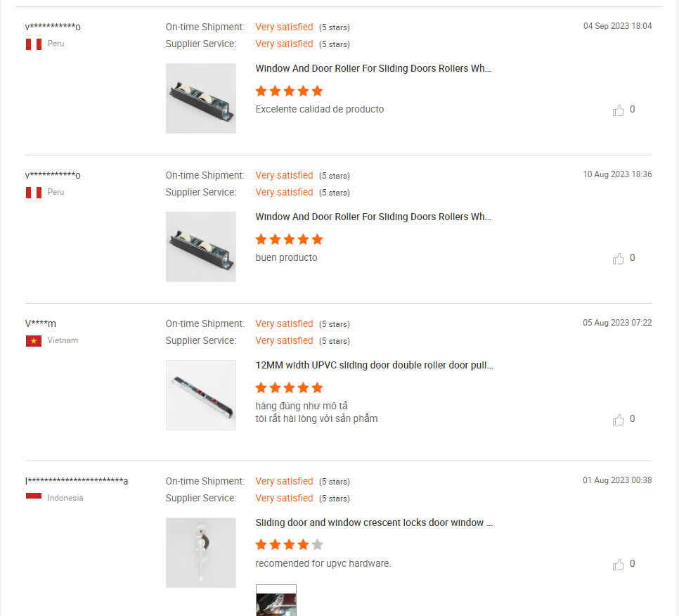This screenshot has height=616, width=679.
Task: Click the Peru flag on 04 Sep review
Action: 34,44
